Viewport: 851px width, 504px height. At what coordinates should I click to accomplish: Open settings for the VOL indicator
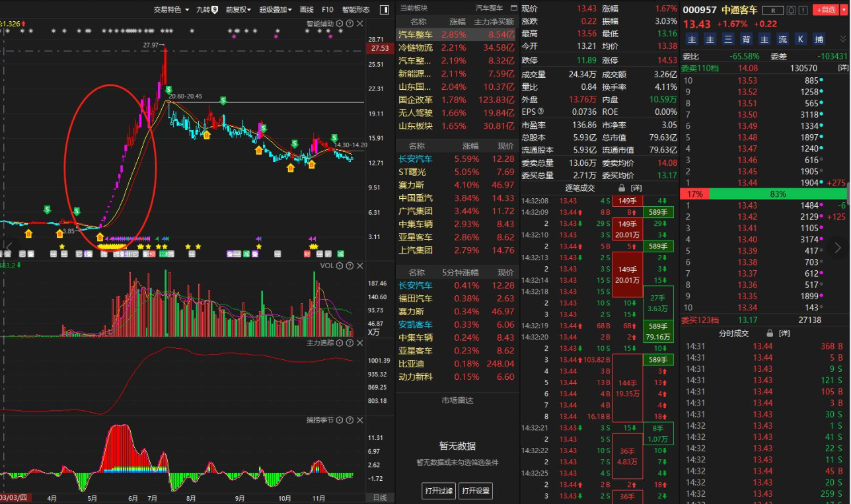coord(340,266)
